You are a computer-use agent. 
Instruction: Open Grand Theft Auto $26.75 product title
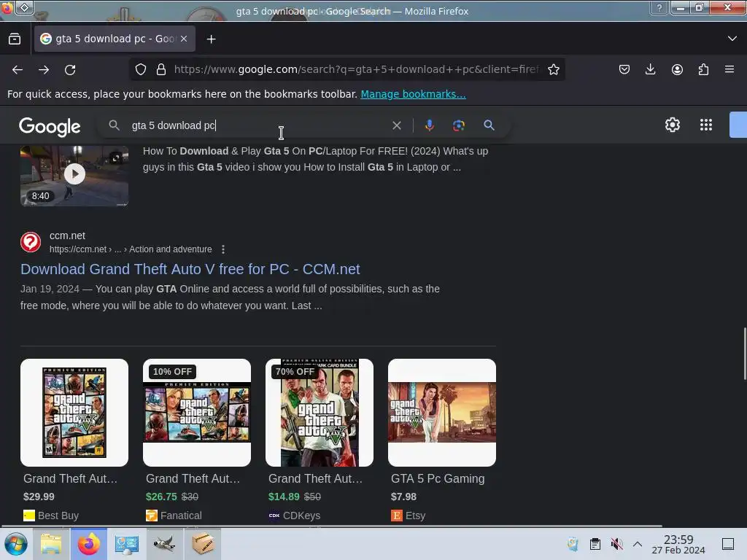[193, 478]
